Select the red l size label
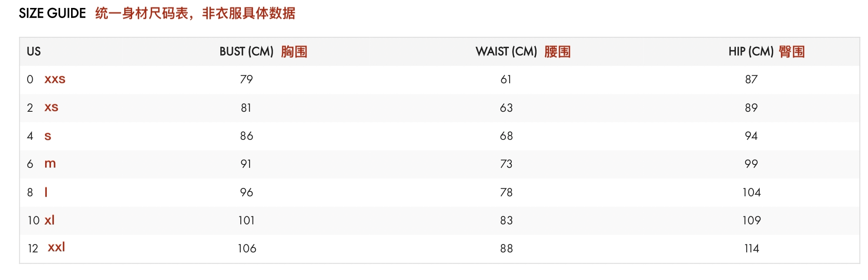 coord(46,192)
